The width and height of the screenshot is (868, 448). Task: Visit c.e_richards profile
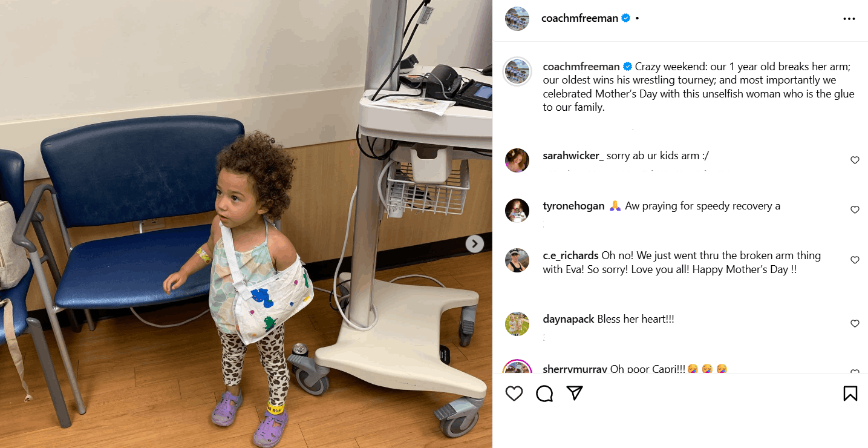point(570,255)
